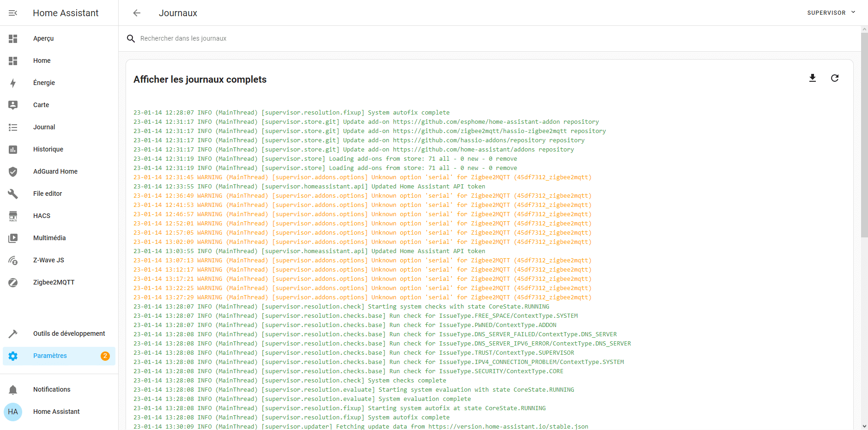Viewport: 868px width, 430px height.
Task: Click the Paramètres update badge showing 2
Action: pos(105,356)
